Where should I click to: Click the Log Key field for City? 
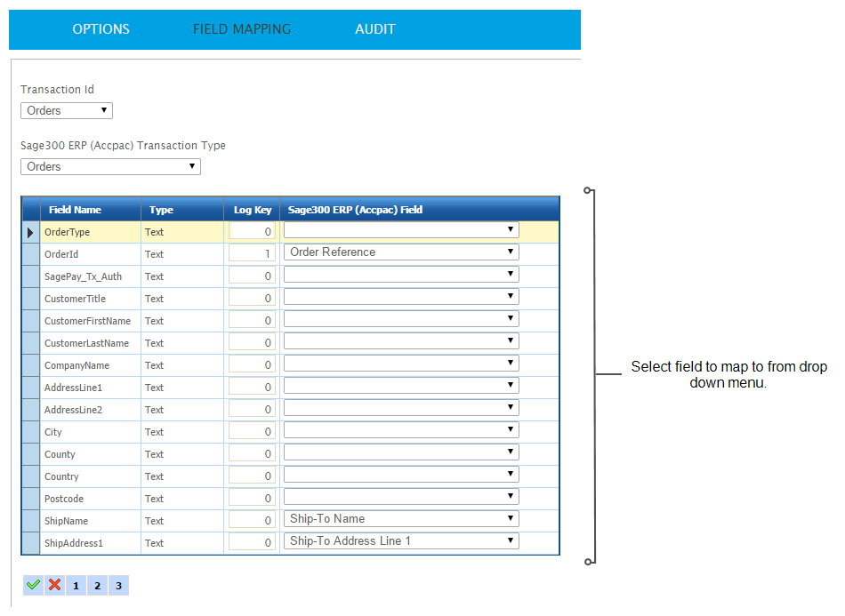[252, 432]
